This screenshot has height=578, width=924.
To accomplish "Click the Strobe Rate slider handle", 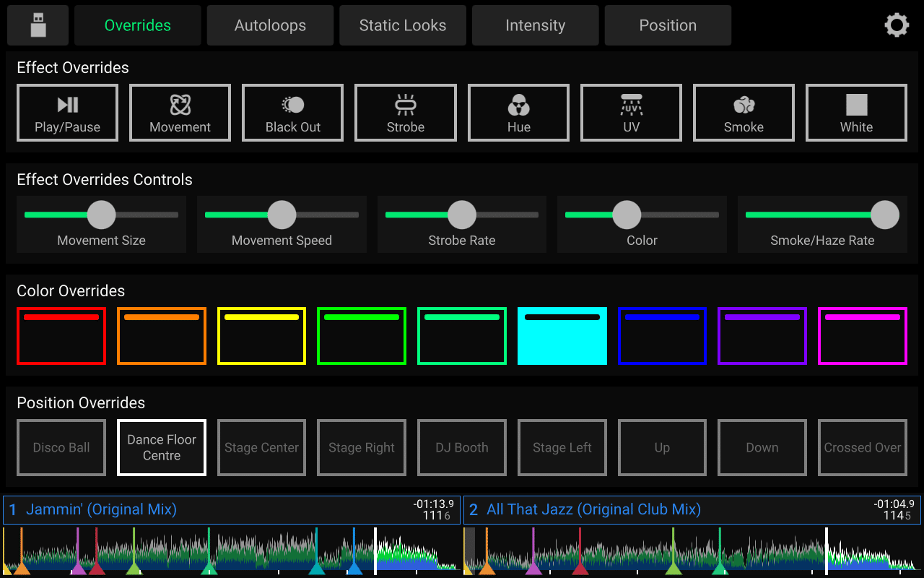I will [x=462, y=215].
